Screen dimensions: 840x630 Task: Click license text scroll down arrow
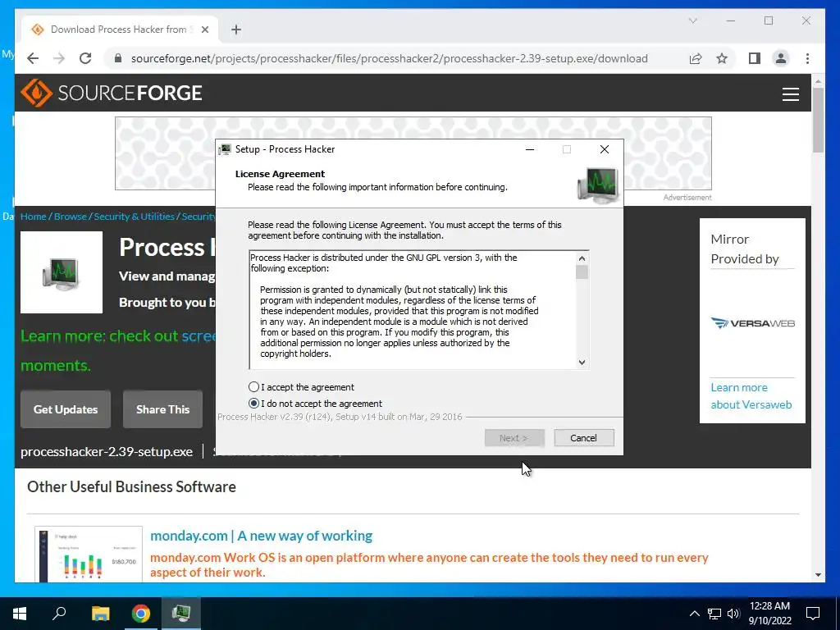pyautogui.click(x=582, y=362)
